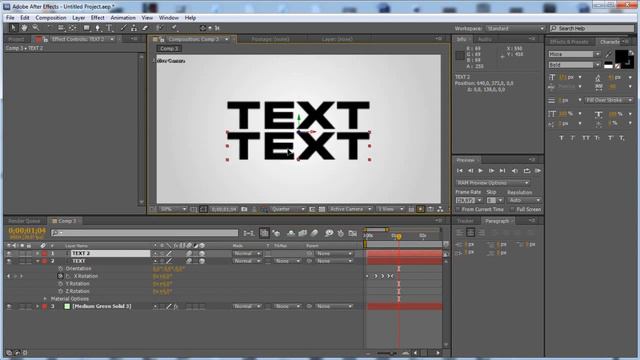Click the current time indicator marker
Viewport: 640px width, 360px height.
tap(398, 236)
